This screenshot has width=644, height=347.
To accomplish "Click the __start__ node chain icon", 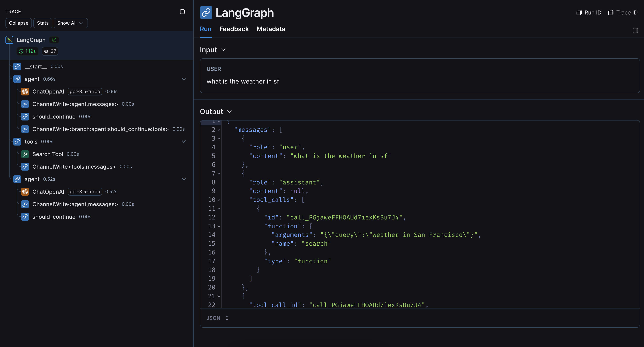I will 17,66.
